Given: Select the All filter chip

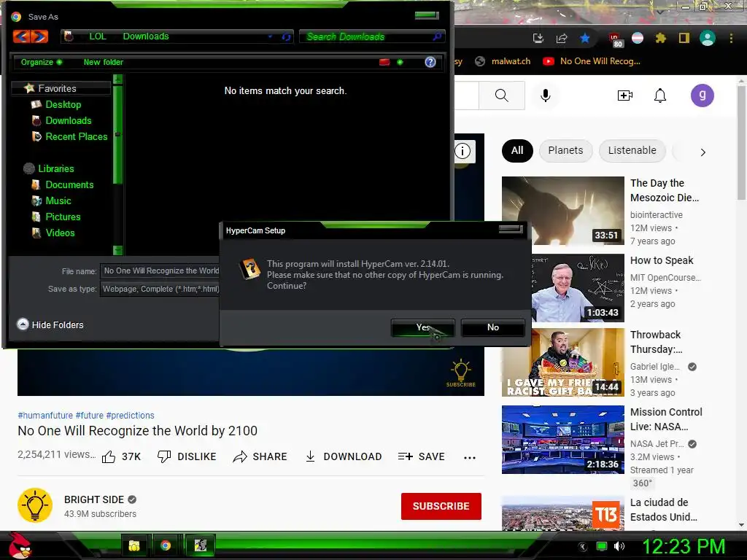Looking at the screenshot, I should (517, 150).
